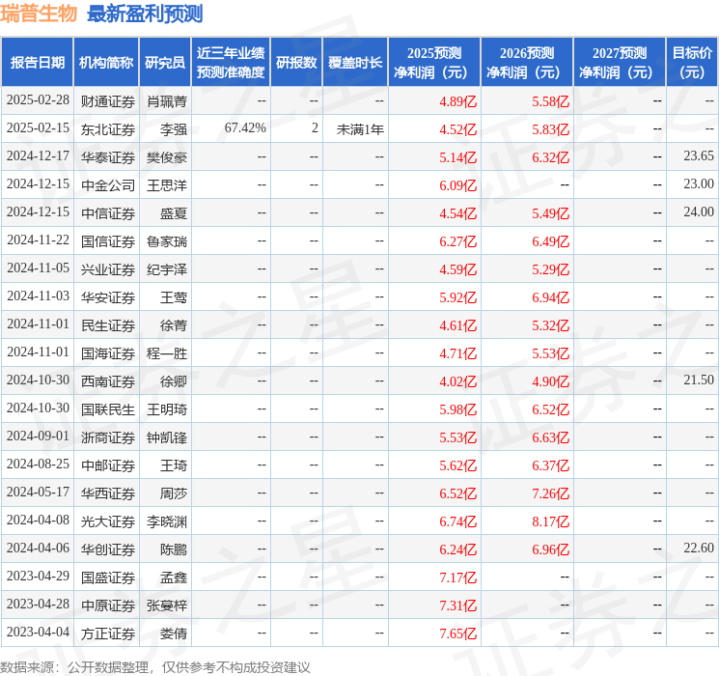
Task: Click the 研究员 column header
Action: (x=165, y=62)
